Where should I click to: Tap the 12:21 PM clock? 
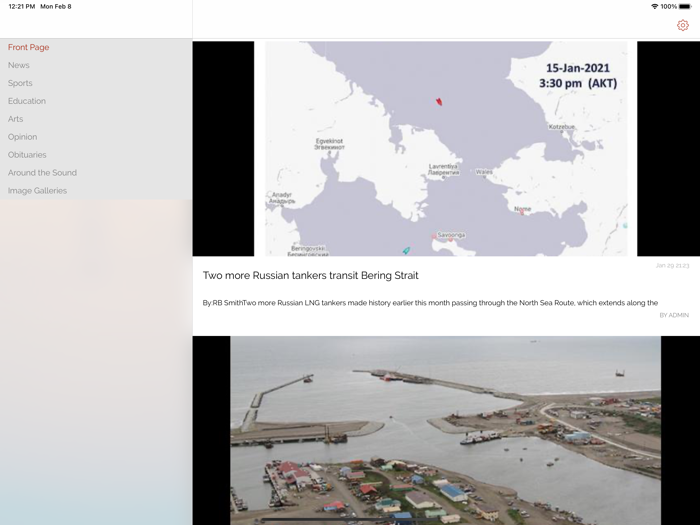pyautogui.click(x=22, y=6)
